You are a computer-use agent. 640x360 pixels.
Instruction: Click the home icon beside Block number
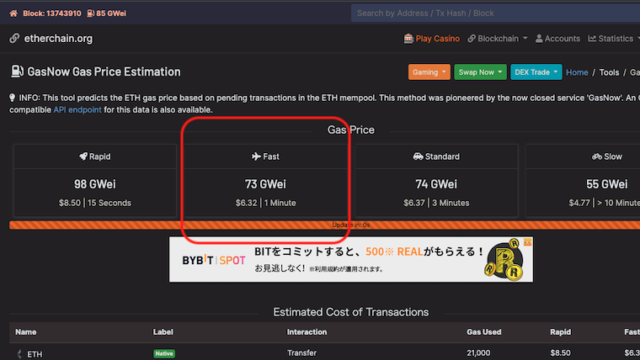pyautogui.click(x=13, y=13)
